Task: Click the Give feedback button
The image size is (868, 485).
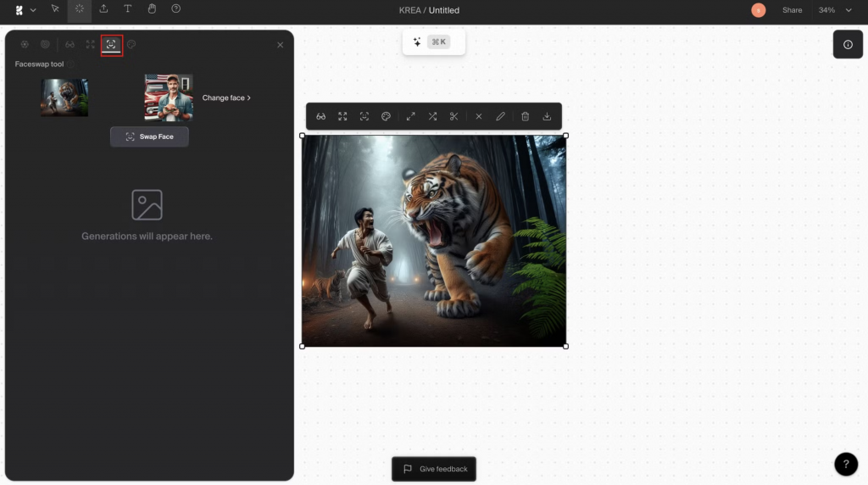Action: coord(434,469)
